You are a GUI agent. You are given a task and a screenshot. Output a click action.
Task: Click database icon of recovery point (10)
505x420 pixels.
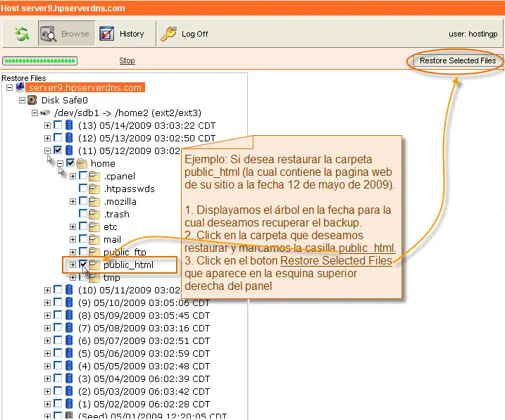[x=69, y=290]
